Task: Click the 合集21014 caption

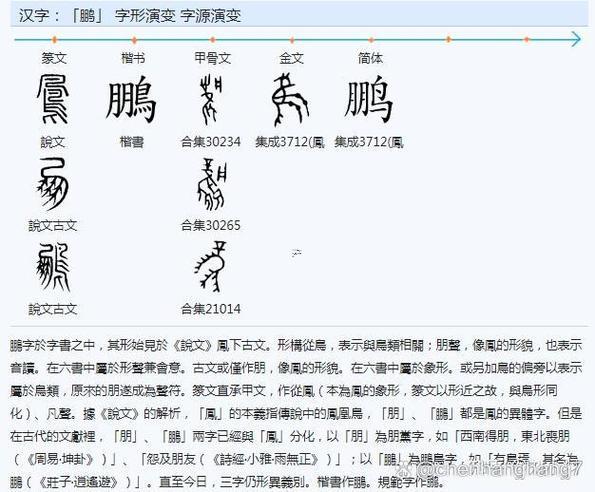Action: point(211,309)
